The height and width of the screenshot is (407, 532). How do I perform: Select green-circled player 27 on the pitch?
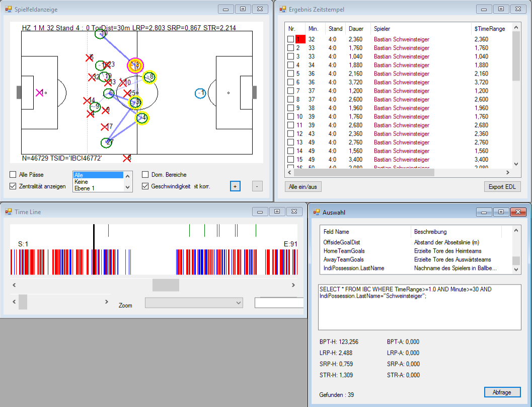[106, 143]
